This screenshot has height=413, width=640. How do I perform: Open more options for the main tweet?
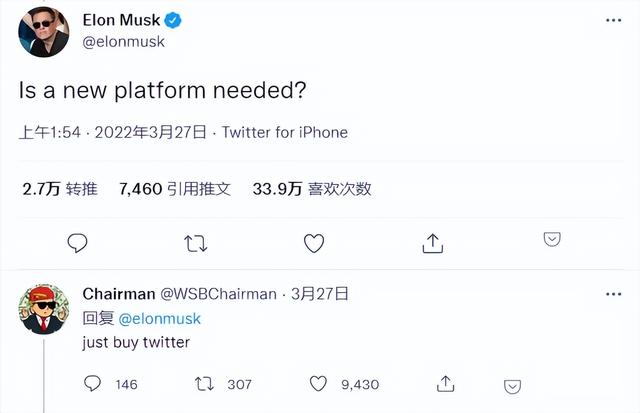pyautogui.click(x=611, y=23)
